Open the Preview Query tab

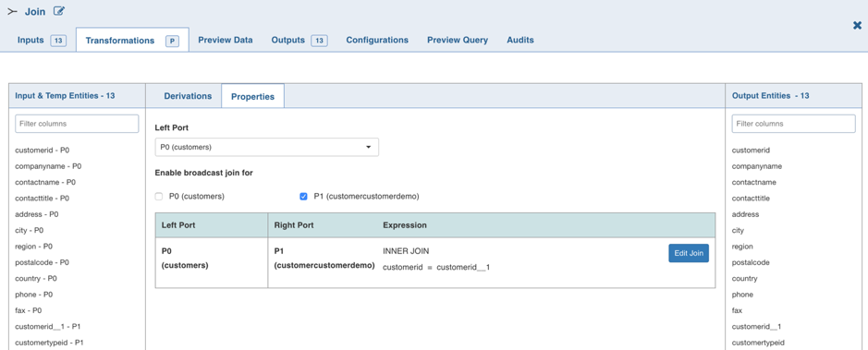click(458, 40)
